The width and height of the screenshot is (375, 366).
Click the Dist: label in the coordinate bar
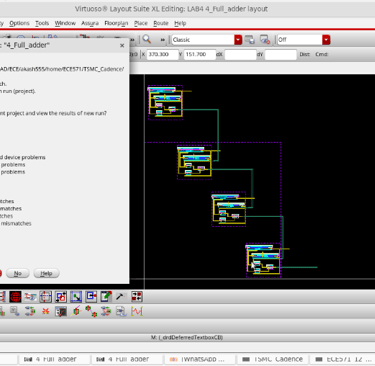[304, 54]
